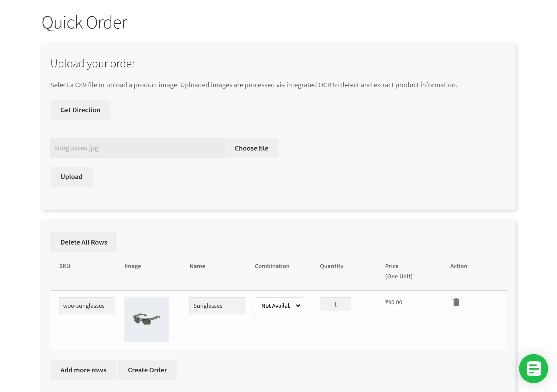The image size is (557, 392).
Task: Open the green chat support widget
Action: tap(533, 369)
